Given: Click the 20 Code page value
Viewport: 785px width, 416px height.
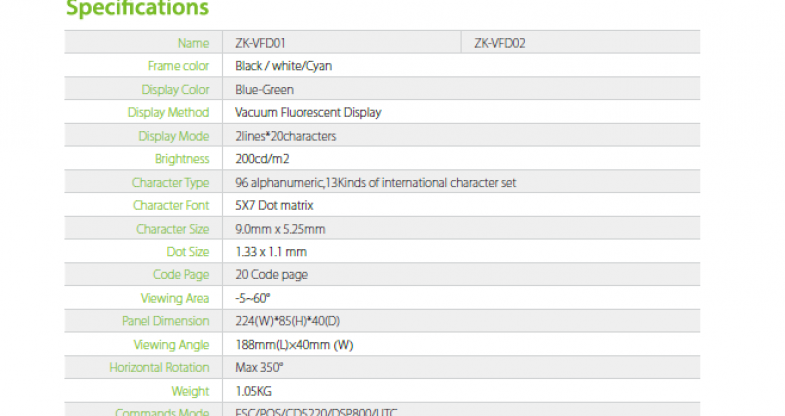Looking at the screenshot, I should 271,275.
